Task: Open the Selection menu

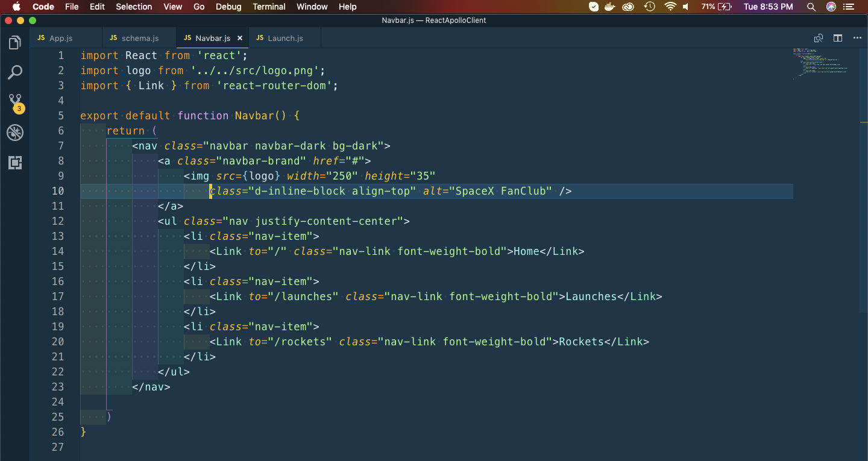Action: click(134, 7)
